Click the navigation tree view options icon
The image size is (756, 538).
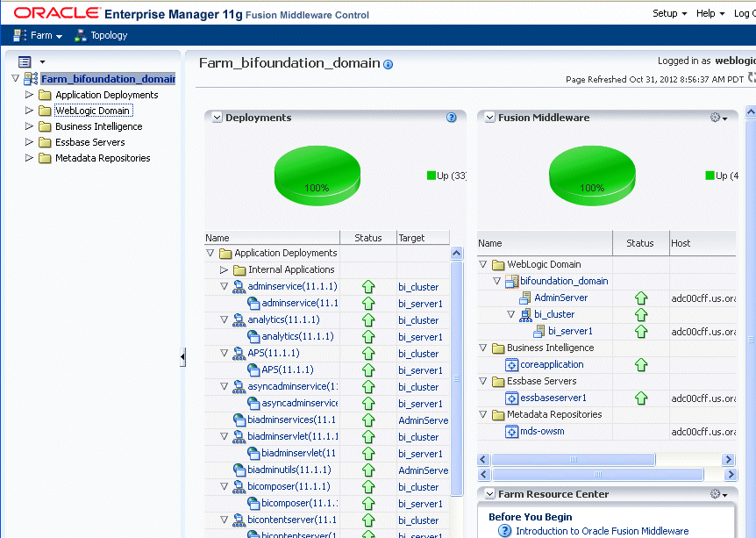[x=25, y=61]
